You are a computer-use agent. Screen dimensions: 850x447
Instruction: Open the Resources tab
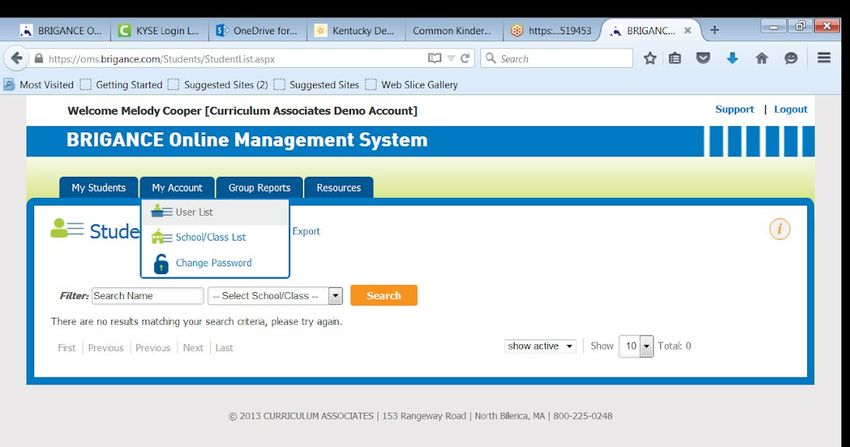coord(338,187)
